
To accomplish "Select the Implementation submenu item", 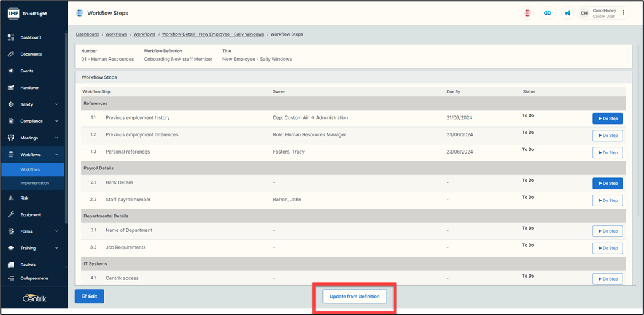I will [x=34, y=183].
